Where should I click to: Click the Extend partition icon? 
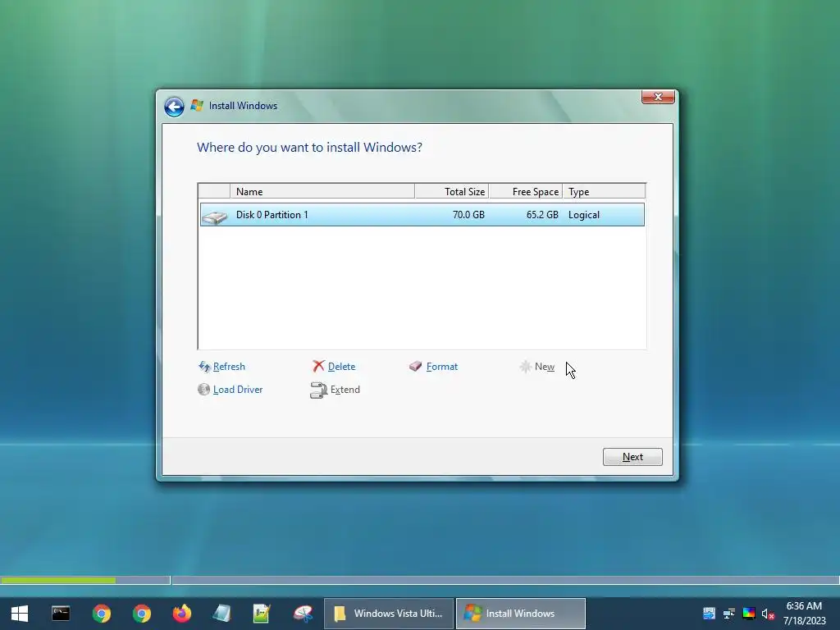pos(318,390)
